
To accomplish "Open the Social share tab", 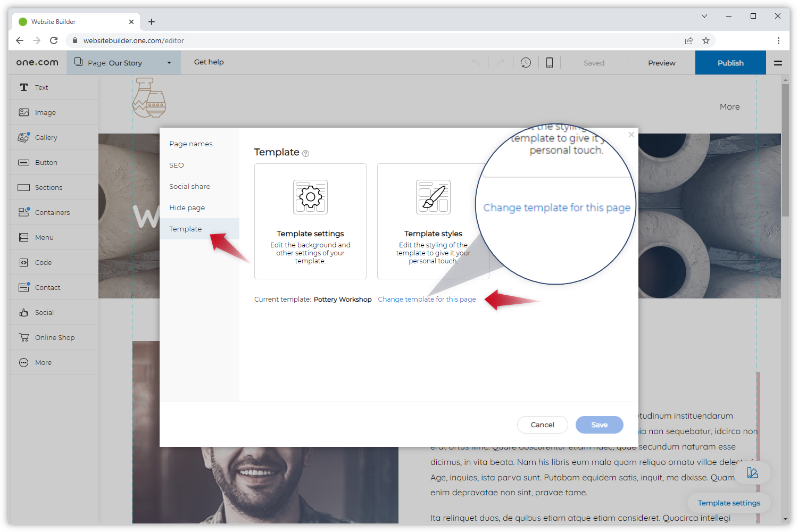I will click(189, 186).
